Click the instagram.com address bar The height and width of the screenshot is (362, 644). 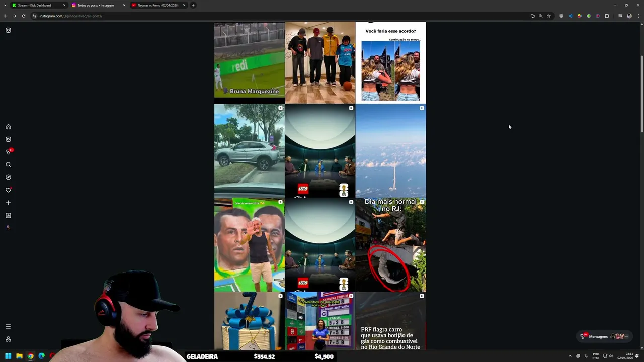[x=282, y=16]
